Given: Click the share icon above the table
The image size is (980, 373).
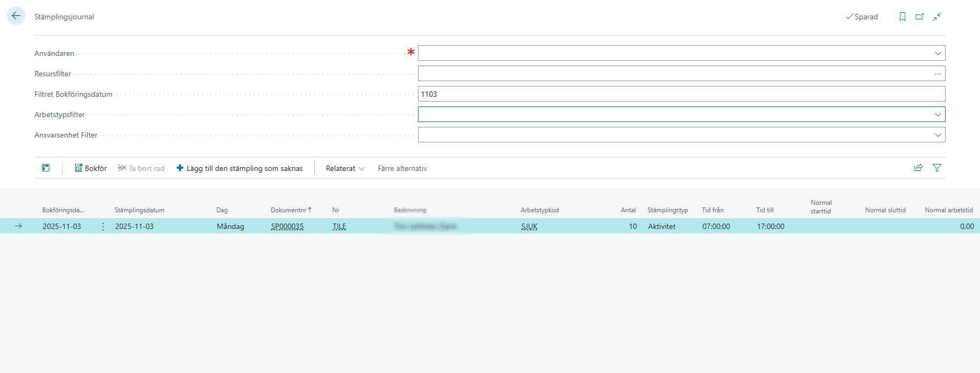Looking at the screenshot, I should (x=918, y=168).
